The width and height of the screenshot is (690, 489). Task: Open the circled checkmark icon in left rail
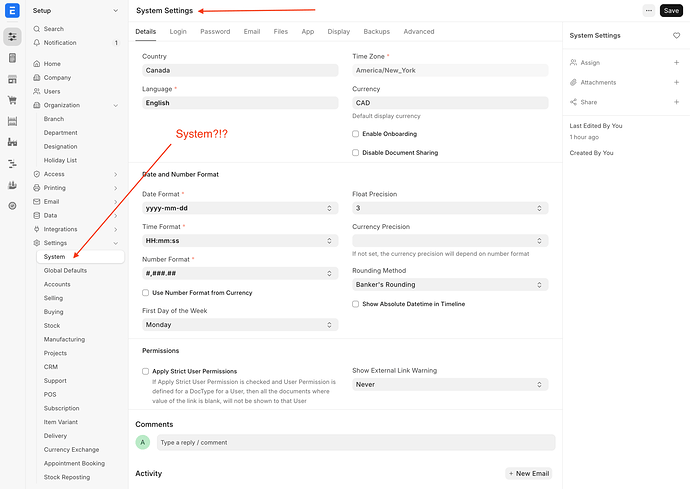click(12, 206)
